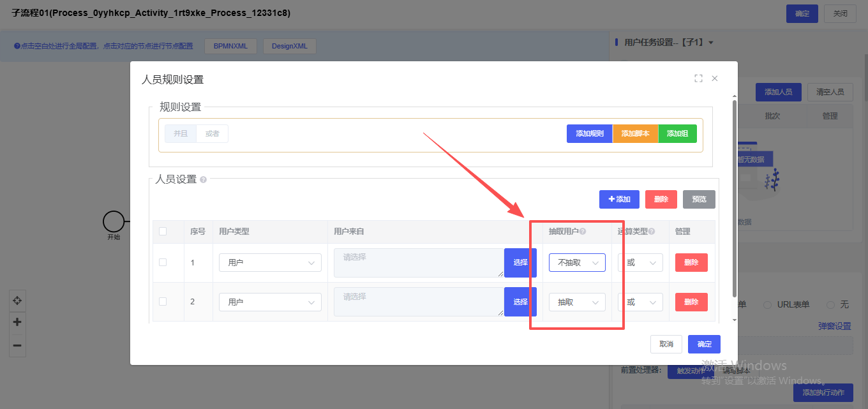The height and width of the screenshot is (409, 868).
Task: Open the 不抽取 dropdown in row 1
Action: (577, 263)
